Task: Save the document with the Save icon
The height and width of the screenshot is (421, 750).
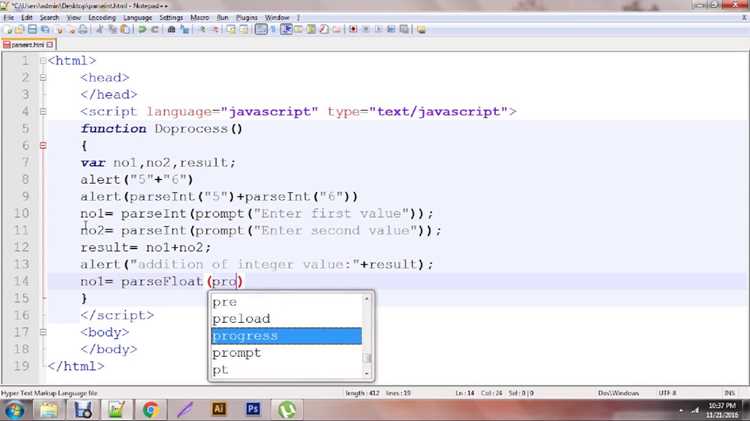Action: coord(32,30)
